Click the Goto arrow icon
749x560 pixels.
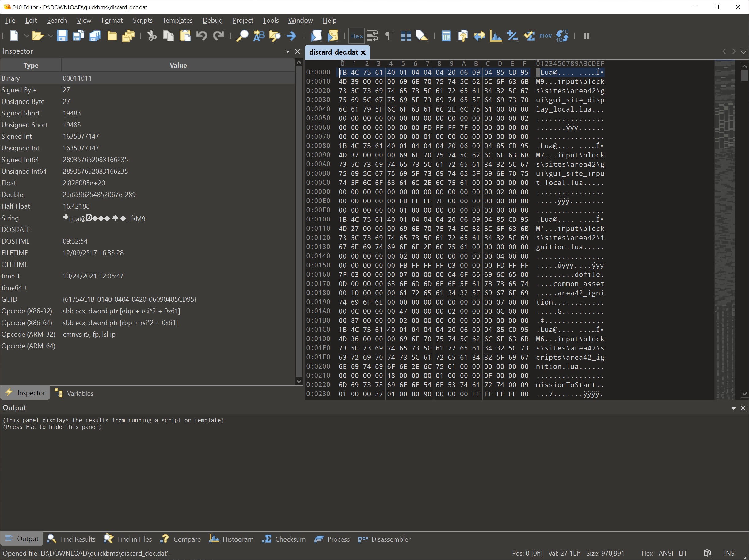click(291, 36)
